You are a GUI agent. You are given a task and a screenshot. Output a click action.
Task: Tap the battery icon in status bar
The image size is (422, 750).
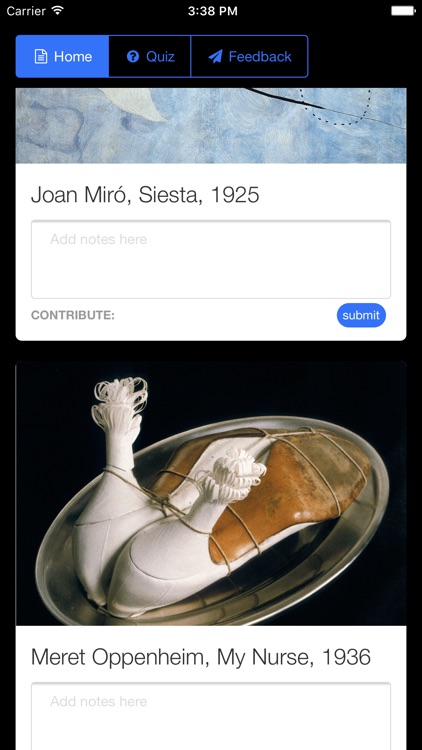click(403, 11)
